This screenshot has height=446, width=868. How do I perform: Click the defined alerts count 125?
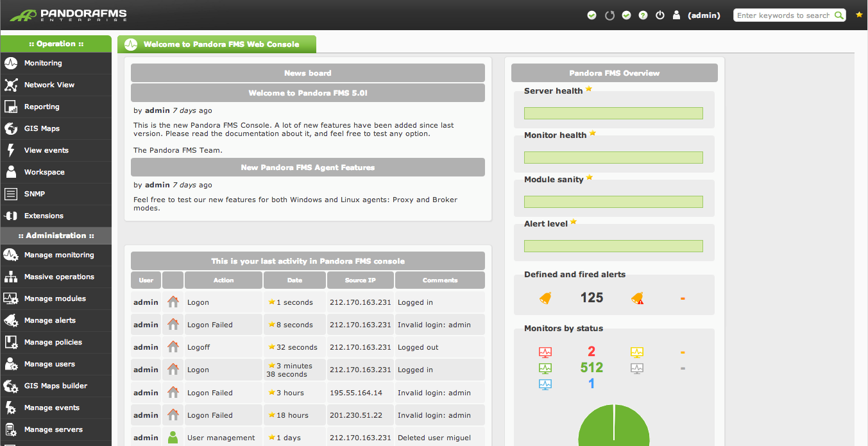(x=591, y=297)
